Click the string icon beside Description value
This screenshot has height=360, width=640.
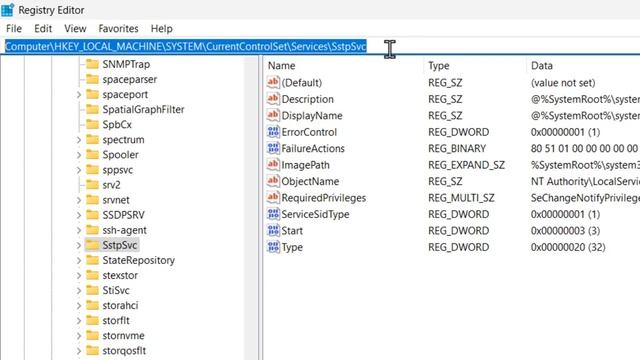[273, 99]
